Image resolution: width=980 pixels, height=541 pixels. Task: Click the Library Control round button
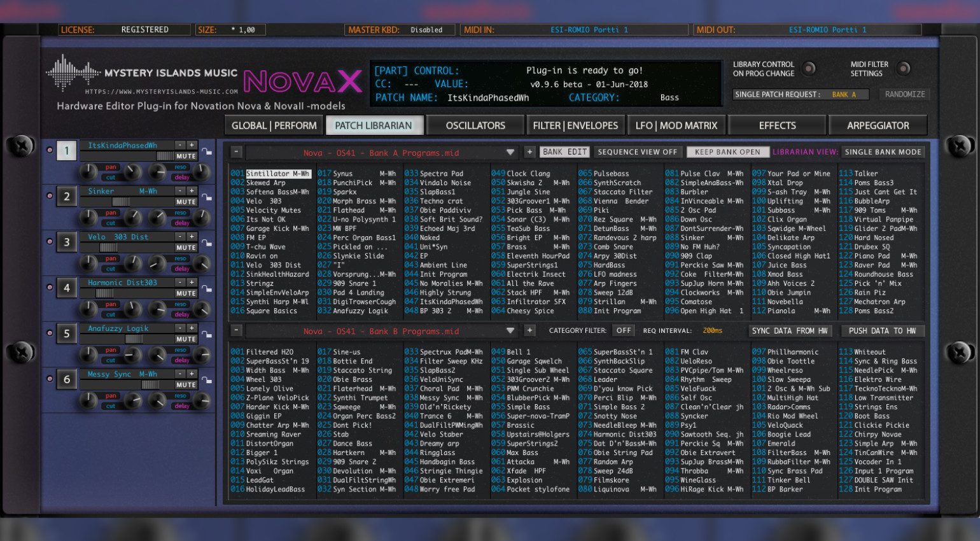coord(809,69)
